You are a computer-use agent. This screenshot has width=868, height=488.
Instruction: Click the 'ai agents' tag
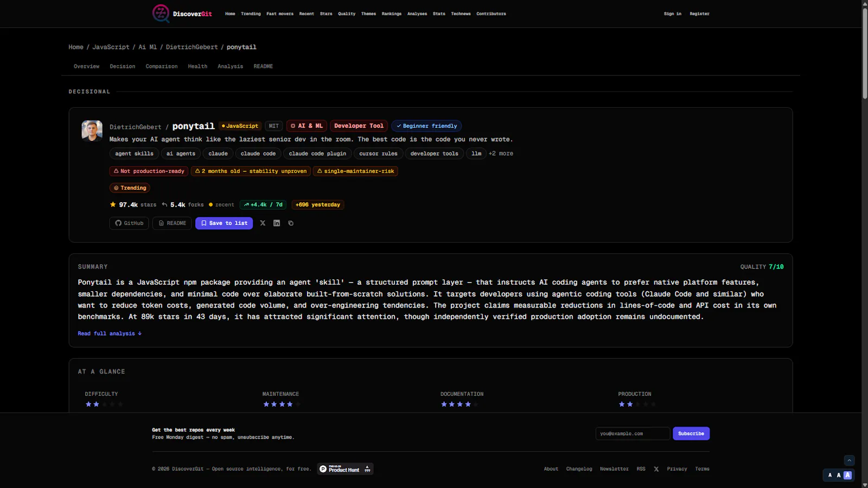coord(181,153)
